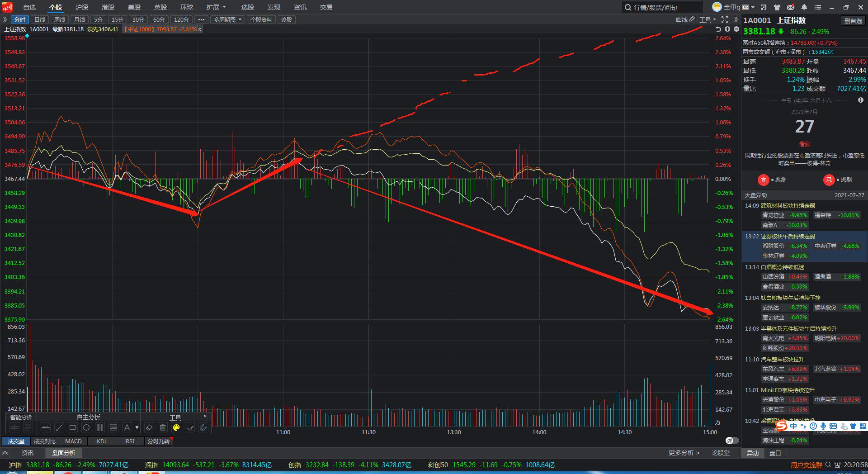Viewport: 868px width, 474px height.
Task: Open the skin shirt icon in title bar
Action: tap(777, 7)
